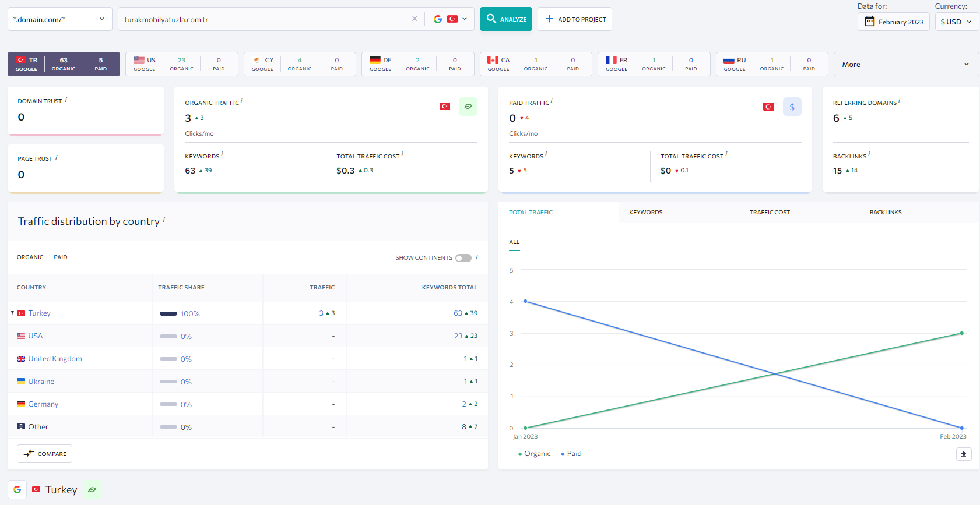Click the Turkey flag in Organic Traffic card
This screenshot has height=505, width=980.
[445, 107]
